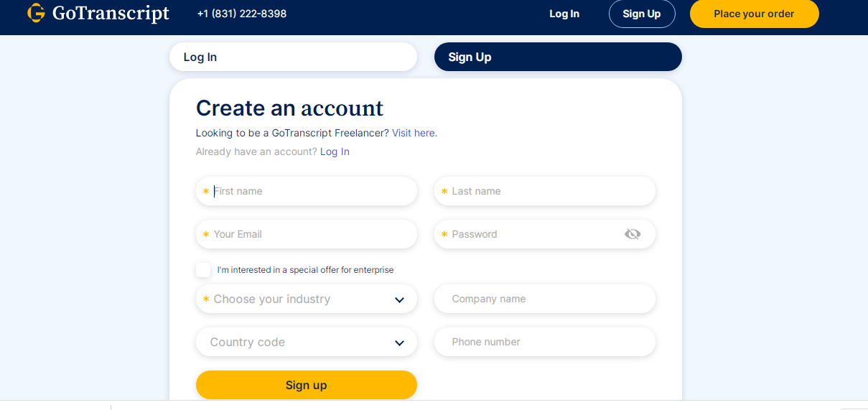
Task: Click the GoTranscript logo icon
Action: [x=36, y=14]
